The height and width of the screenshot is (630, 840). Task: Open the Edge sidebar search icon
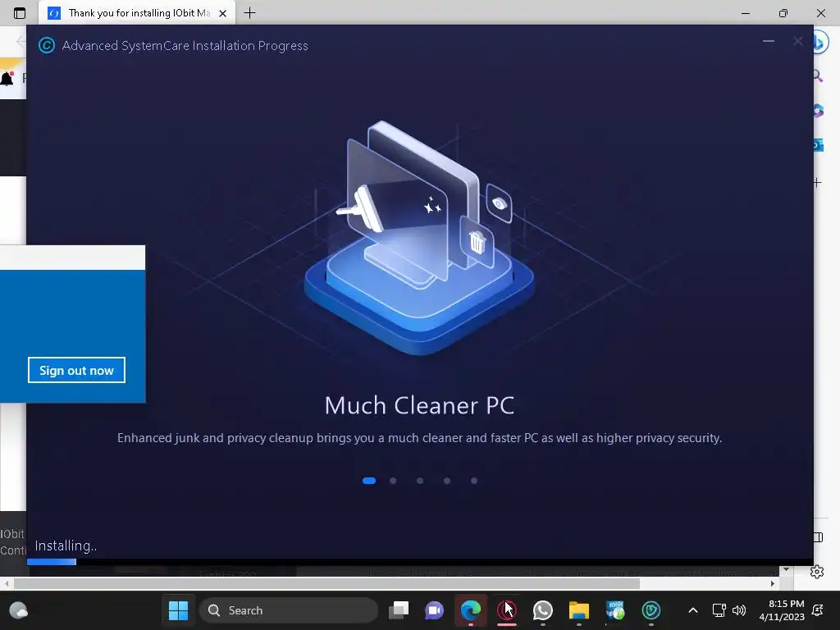[x=818, y=76]
